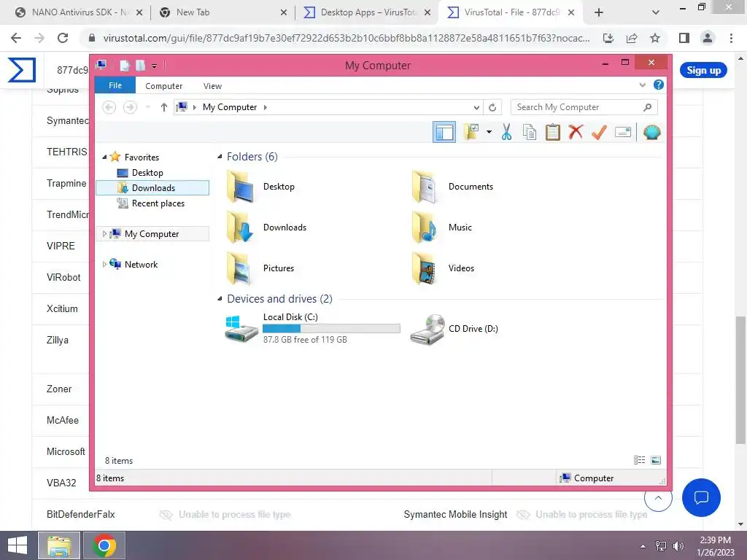This screenshot has width=747, height=560.
Task: Open File Explorer from taskbar
Action: click(x=59, y=545)
